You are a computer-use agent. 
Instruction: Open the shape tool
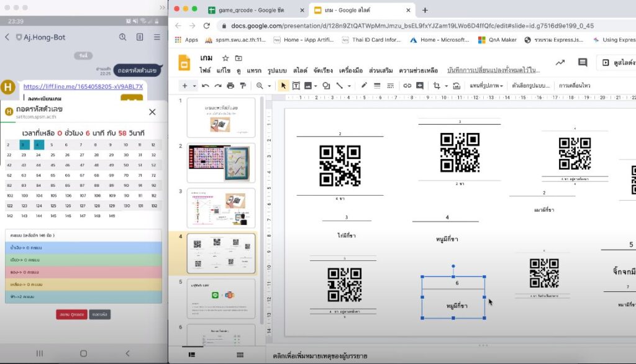[326, 86]
